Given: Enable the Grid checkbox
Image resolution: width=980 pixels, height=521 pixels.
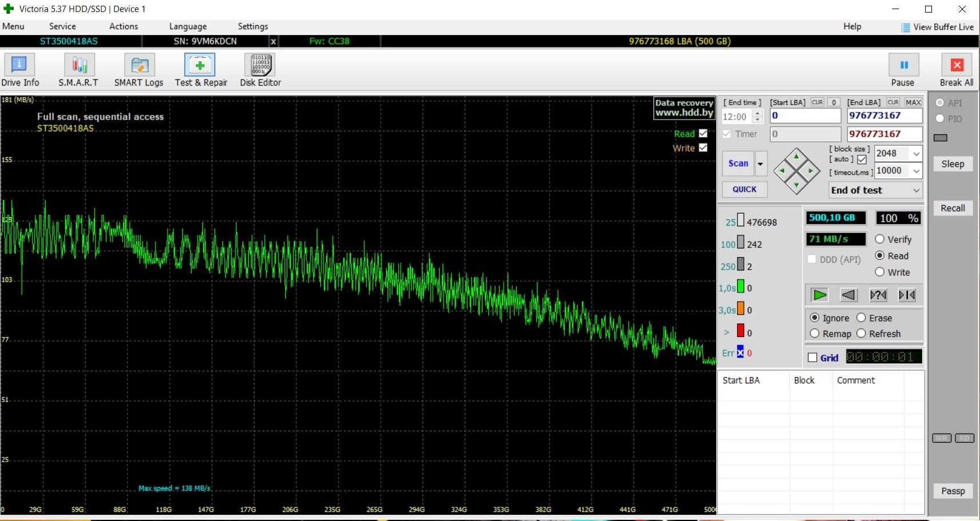Looking at the screenshot, I should tap(812, 358).
